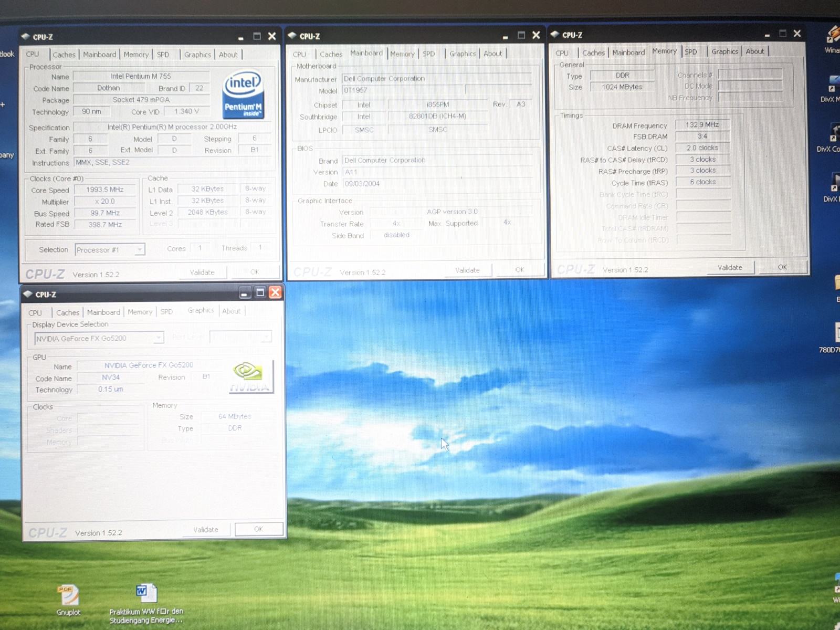The image size is (840, 630).
Task: Click the memory size 1024 MBytes value
Action: click(x=622, y=87)
